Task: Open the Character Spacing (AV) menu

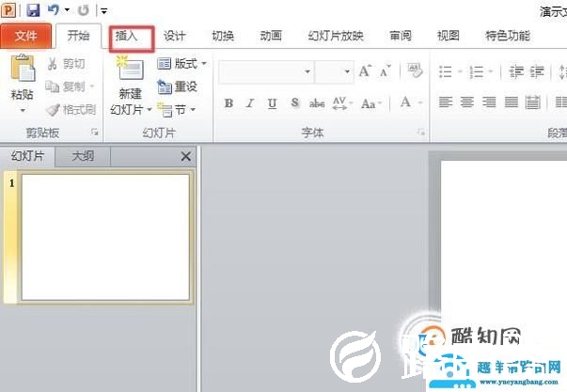Action: pyautogui.click(x=342, y=103)
